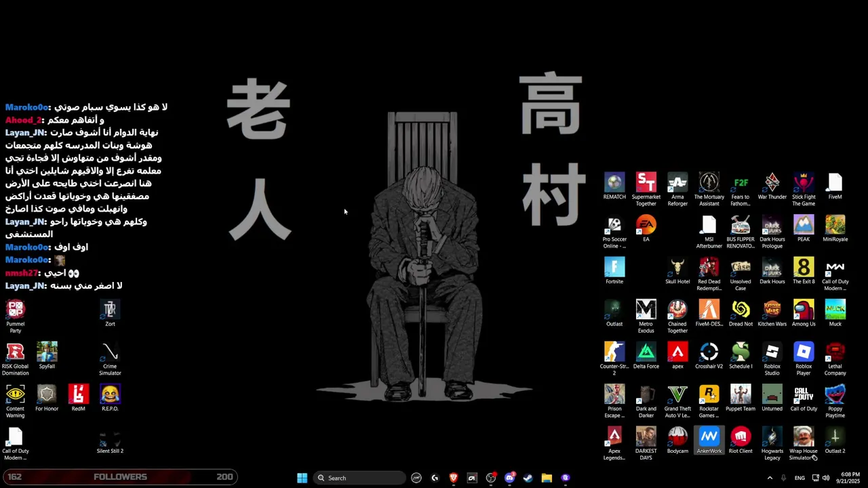Open Content Warning shortcut
The height and width of the screenshot is (488, 868).
(x=15, y=401)
